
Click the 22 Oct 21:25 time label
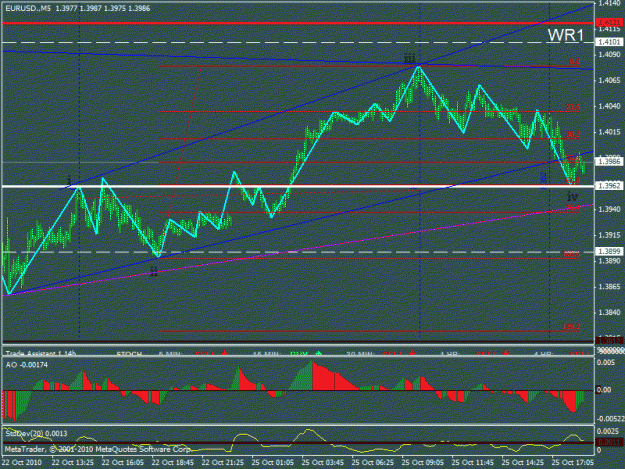(x=222, y=462)
